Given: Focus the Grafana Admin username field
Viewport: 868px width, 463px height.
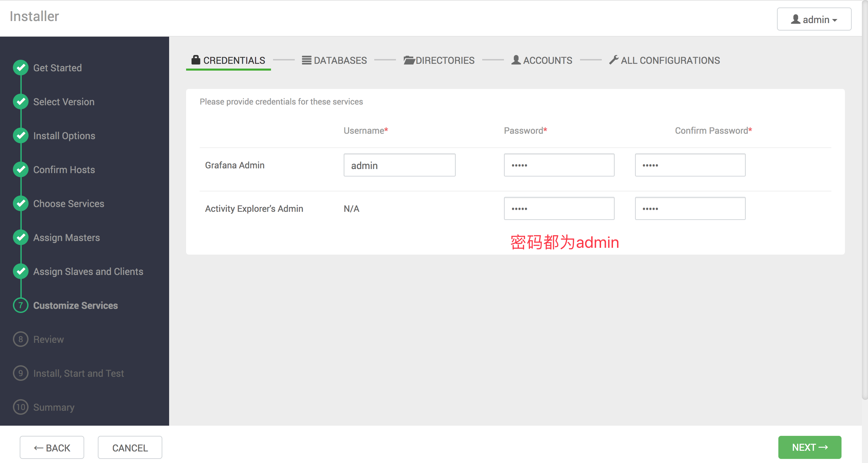Looking at the screenshot, I should tap(399, 165).
